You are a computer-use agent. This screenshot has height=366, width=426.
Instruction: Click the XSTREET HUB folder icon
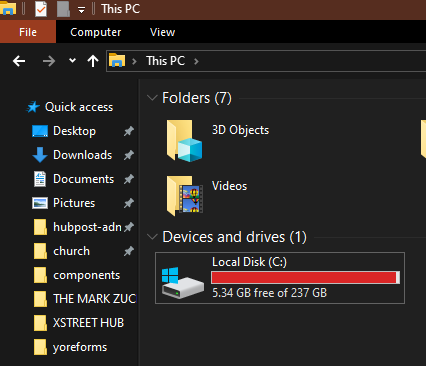[x=40, y=323]
